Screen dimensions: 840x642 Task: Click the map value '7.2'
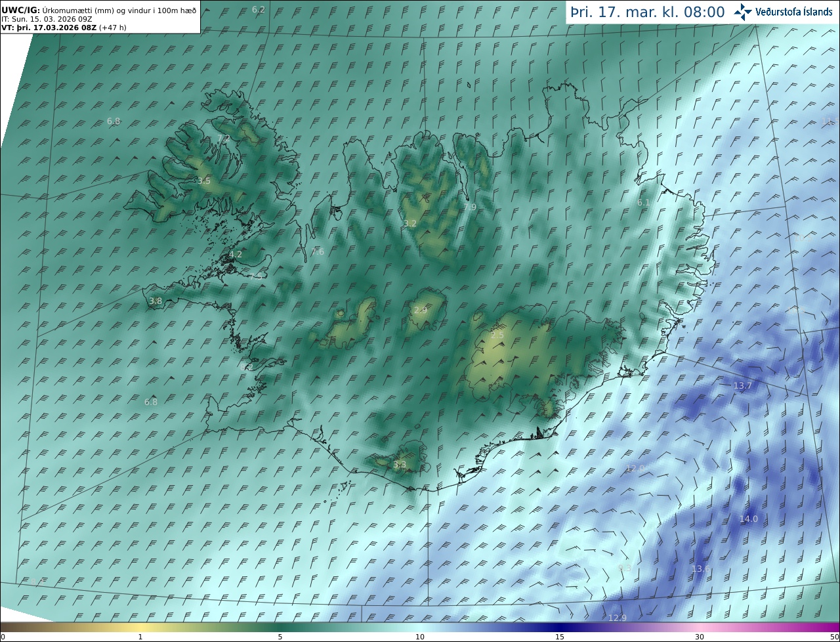tap(223, 139)
